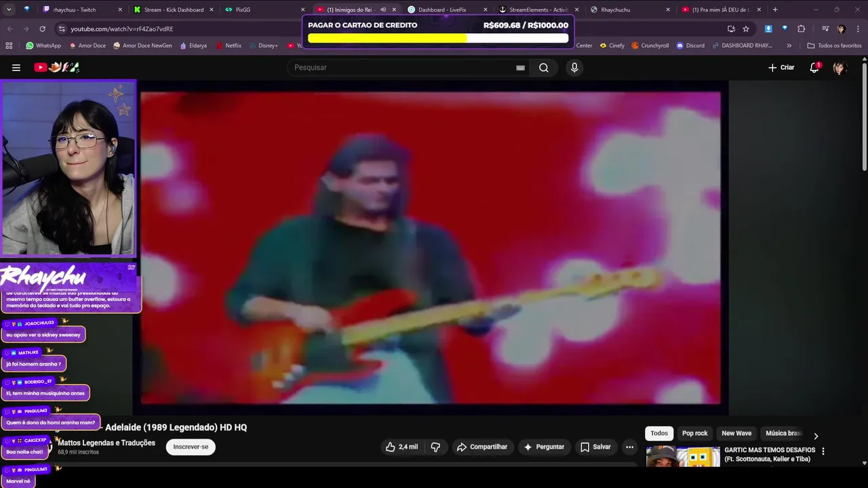Open Criar create menu
The image size is (868, 488).
781,67
